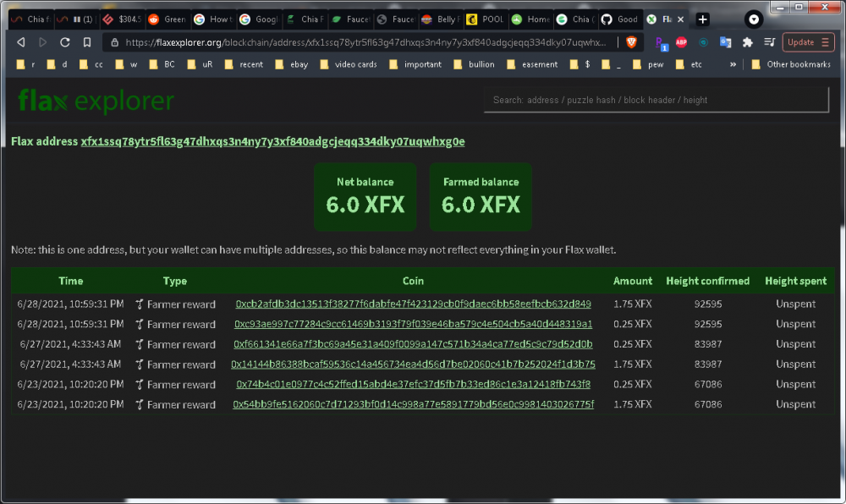Open the 'etc' bookmark folder
The image size is (846, 504).
pos(689,64)
